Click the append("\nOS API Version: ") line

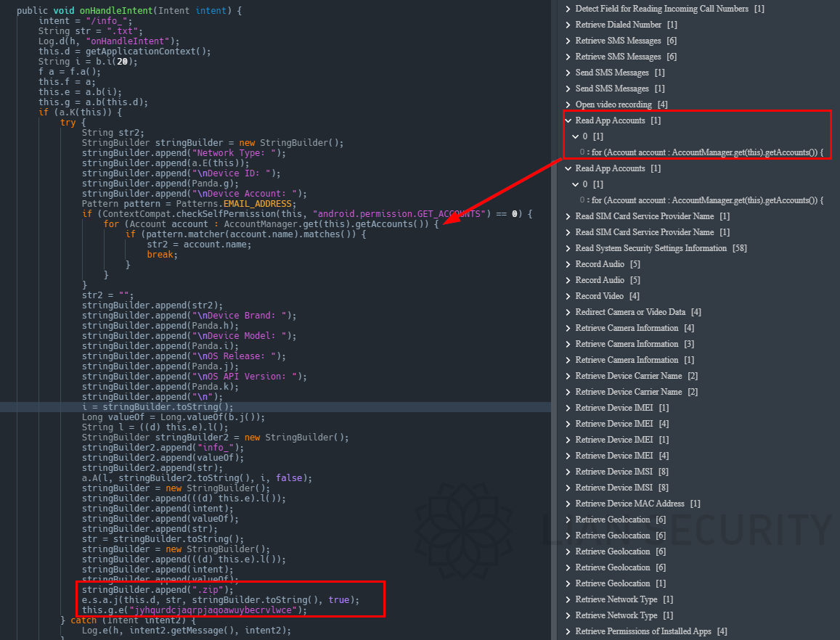[195, 377]
